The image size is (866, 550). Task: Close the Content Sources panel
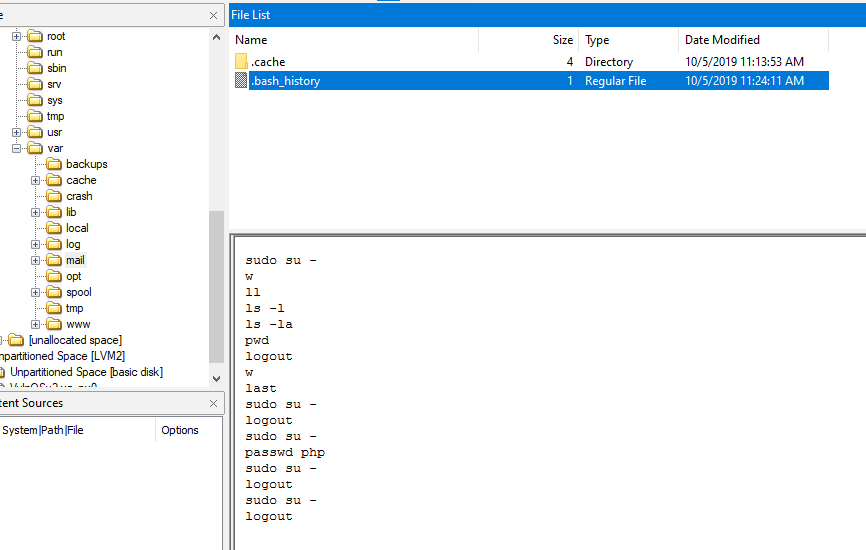[213, 404]
